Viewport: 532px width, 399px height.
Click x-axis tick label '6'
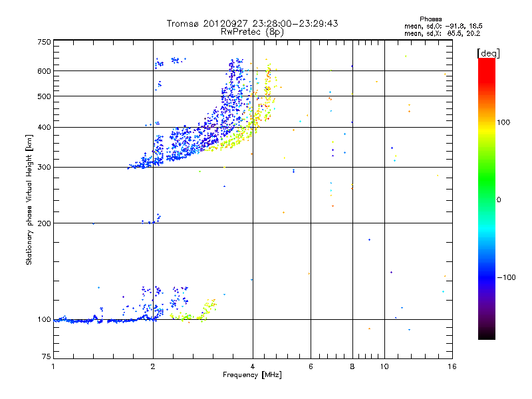tap(311, 366)
